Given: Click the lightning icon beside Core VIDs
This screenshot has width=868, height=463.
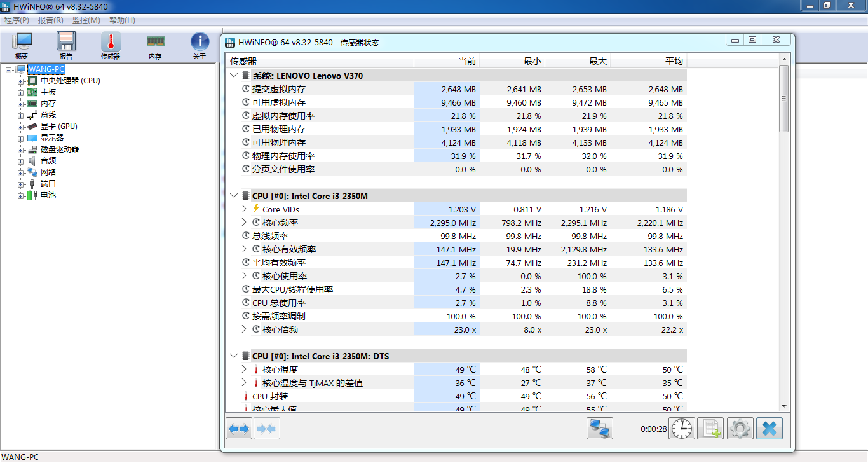Looking at the screenshot, I should click(256, 209).
